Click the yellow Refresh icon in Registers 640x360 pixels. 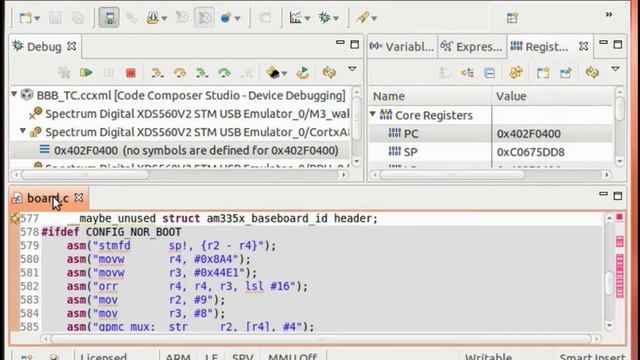pyautogui.click(x=592, y=73)
